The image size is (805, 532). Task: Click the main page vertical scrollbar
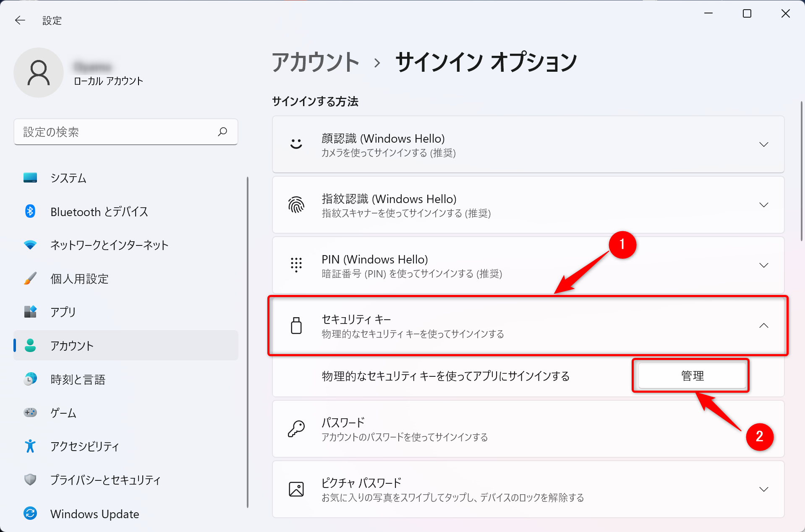click(802, 171)
